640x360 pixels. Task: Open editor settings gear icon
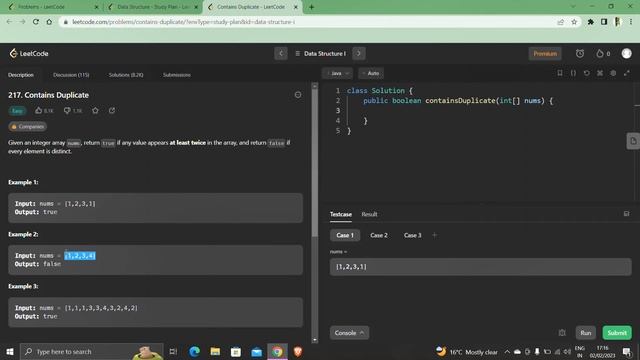pos(613,73)
